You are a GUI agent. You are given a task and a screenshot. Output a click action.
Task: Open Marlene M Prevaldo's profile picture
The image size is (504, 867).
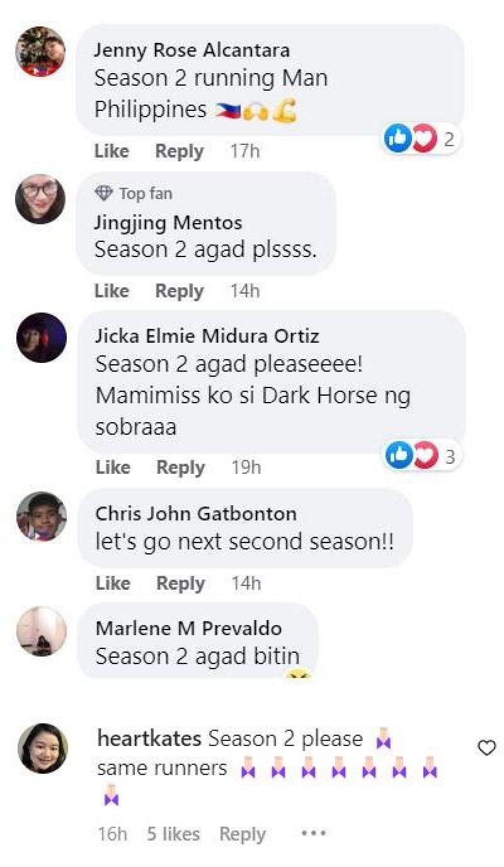pyautogui.click(x=42, y=631)
